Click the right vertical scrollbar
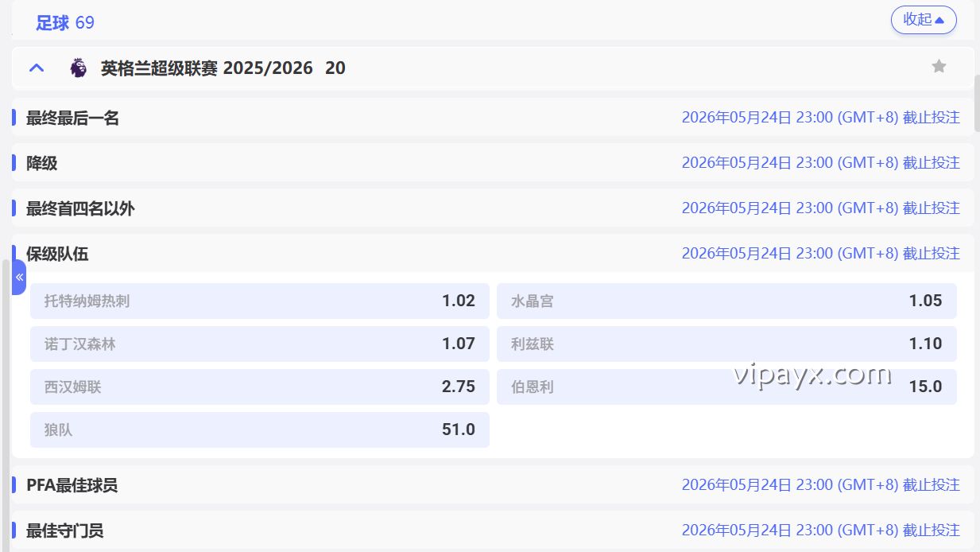980x552 pixels. coord(977,103)
